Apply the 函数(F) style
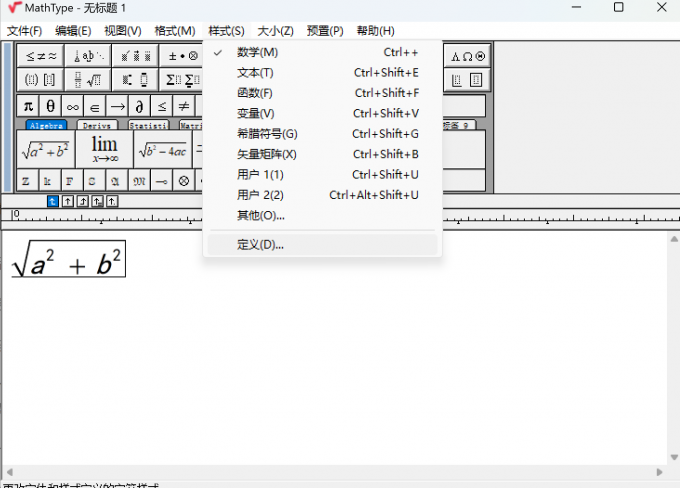Screen dimensions: 680x488 [x=322, y=93]
